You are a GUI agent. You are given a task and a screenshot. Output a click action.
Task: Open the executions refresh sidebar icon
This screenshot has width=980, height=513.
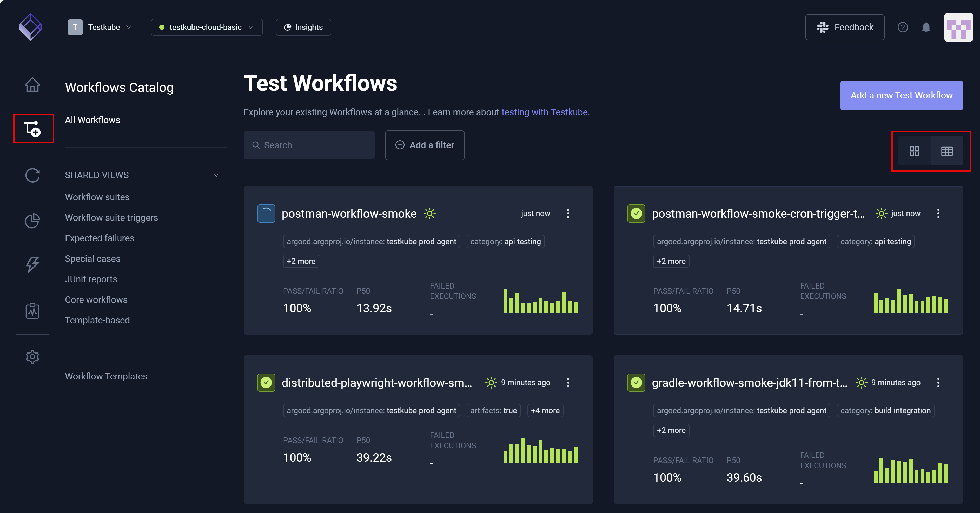tap(33, 175)
